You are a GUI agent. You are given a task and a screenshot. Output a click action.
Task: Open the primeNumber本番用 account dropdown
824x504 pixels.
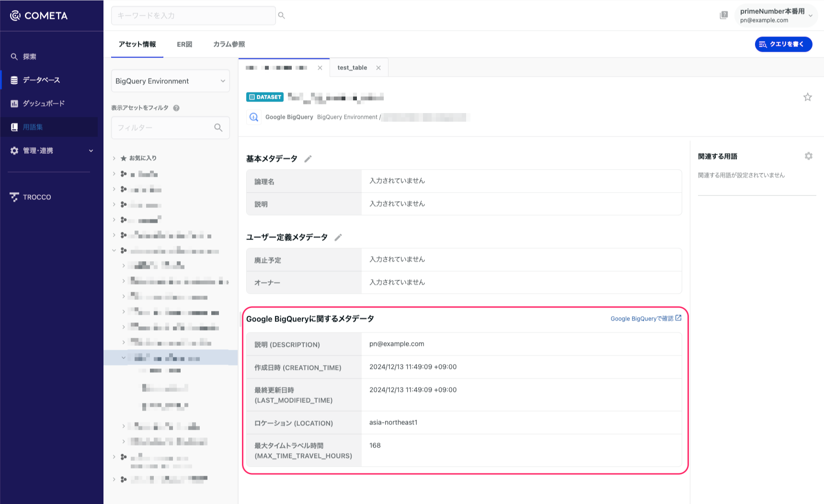pos(776,15)
